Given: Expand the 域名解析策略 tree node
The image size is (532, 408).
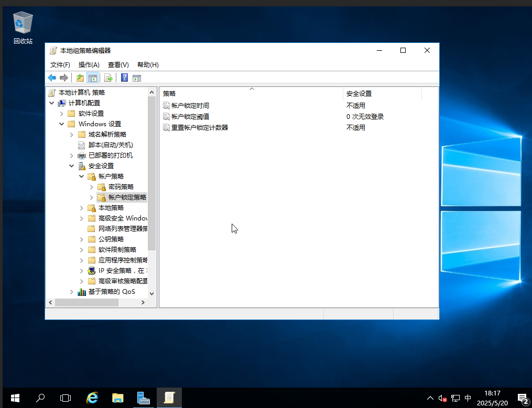Looking at the screenshot, I should coord(72,135).
